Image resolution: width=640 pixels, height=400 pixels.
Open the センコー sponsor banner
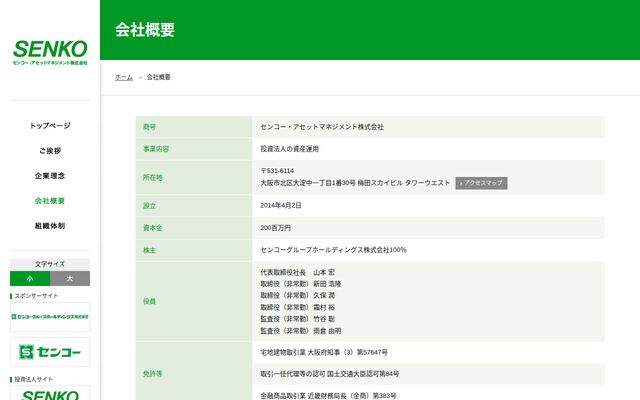coord(50,352)
